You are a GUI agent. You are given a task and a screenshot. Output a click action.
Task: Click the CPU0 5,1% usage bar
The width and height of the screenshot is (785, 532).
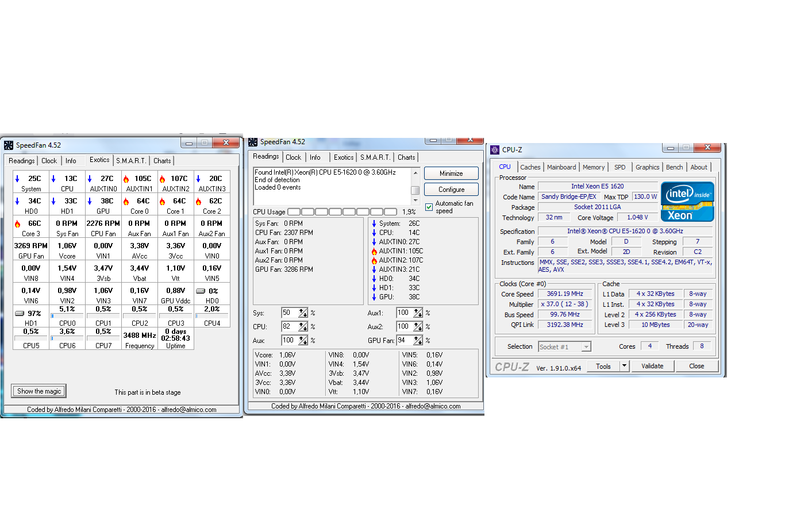point(67,316)
